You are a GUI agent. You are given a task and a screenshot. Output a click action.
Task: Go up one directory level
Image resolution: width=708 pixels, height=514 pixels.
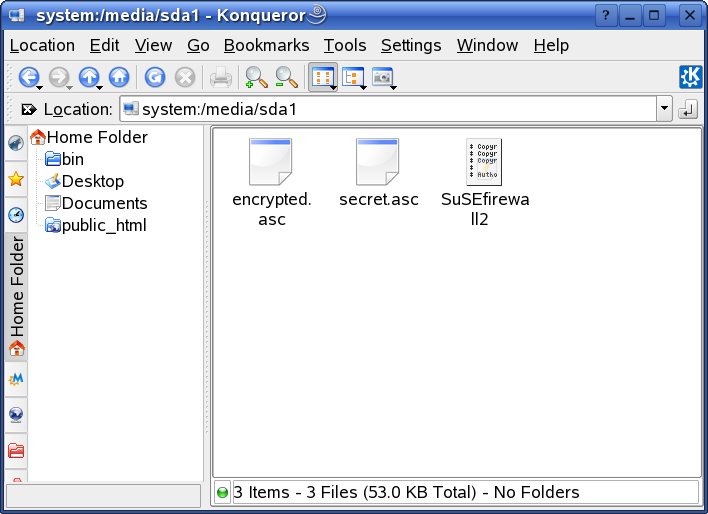coord(88,77)
